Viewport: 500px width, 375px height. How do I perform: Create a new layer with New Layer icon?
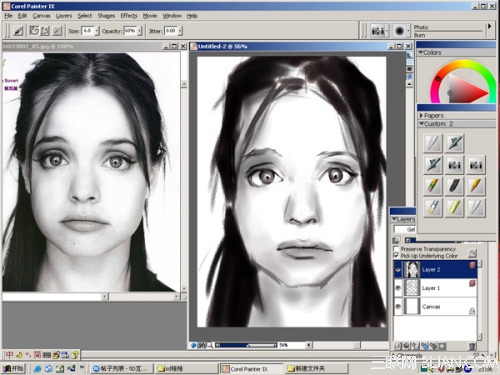[415, 346]
